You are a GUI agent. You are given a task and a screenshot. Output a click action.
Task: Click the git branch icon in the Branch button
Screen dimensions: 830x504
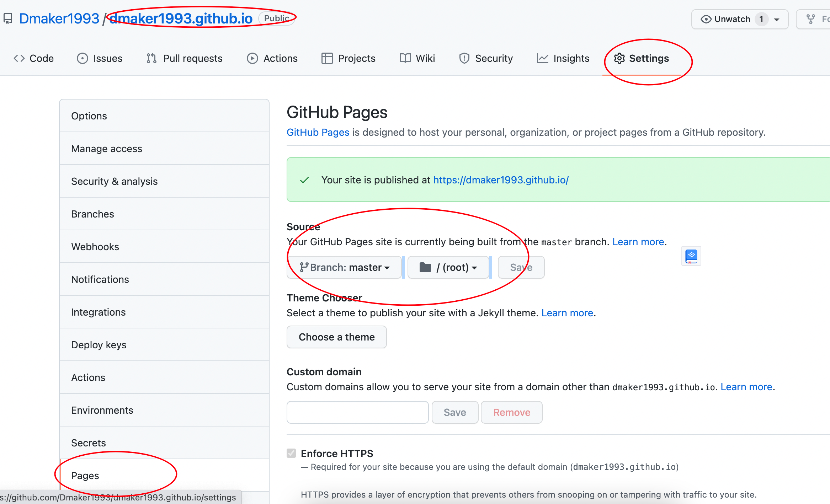pyautogui.click(x=303, y=267)
